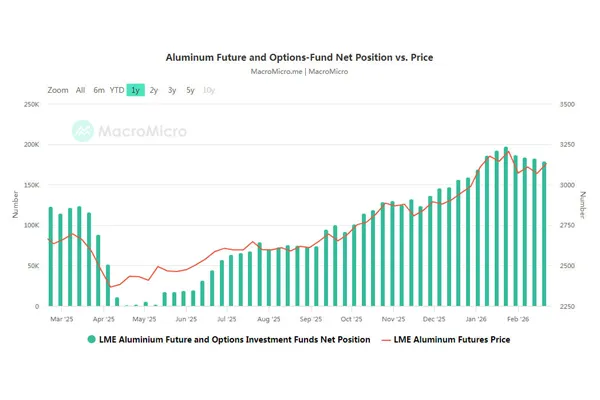
Task: Click the Mar '25 x-axis label
Action: point(62,318)
